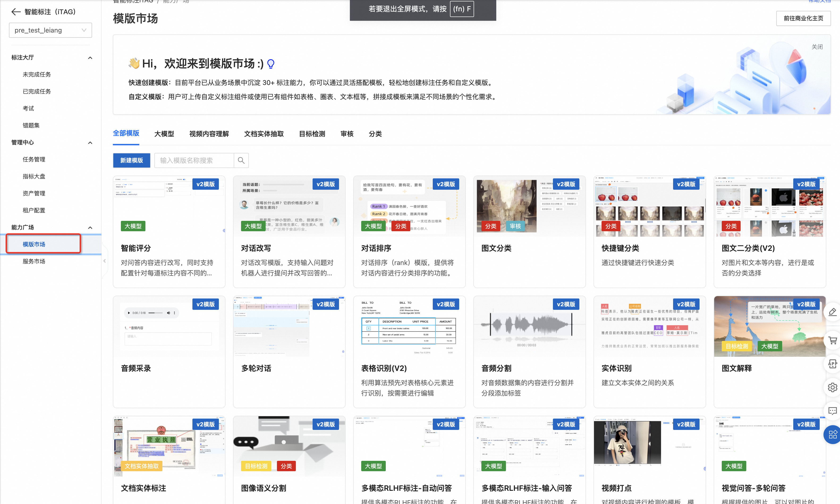Click the lightbulb tip icon in the welcome heading
This screenshot has width=840, height=504.
click(x=271, y=63)
